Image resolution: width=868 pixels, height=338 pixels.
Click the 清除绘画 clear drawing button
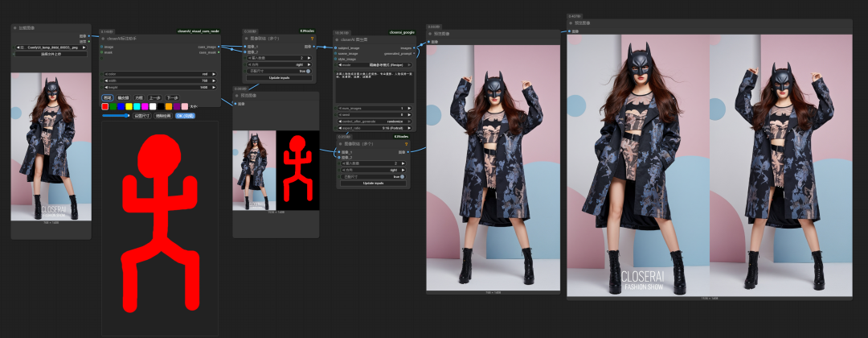coord(162,116)
